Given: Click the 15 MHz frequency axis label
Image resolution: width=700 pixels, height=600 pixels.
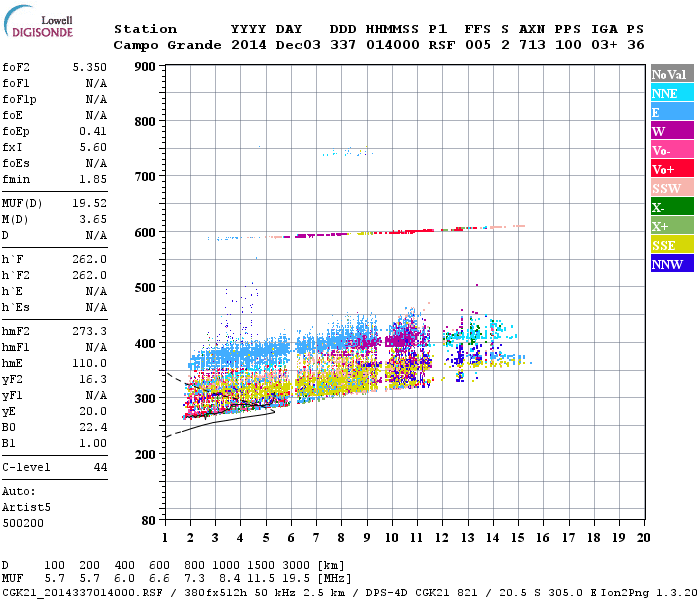Looking at the screenshot, I should pyautogui.click(x=518, y=538).
